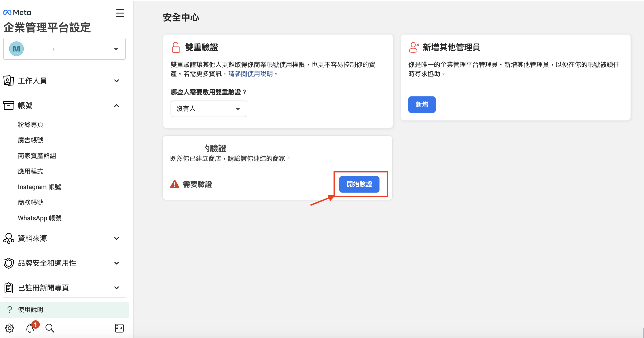Click the hamburger menu icon
The width and height of the screenshot is (644, 338).
(x=120, y=13)
